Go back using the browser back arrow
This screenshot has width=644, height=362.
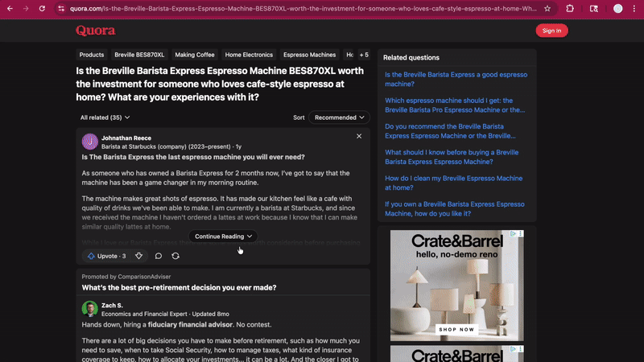[x=10, y=9]
